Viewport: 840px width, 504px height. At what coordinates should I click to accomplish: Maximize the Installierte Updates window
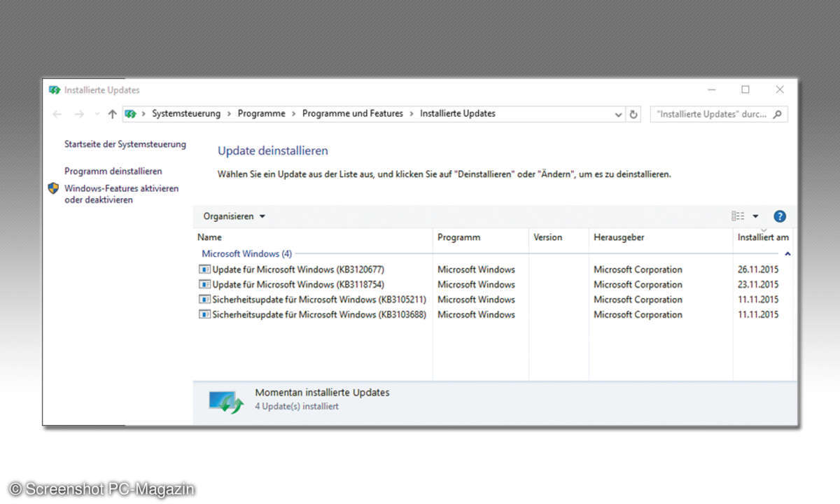coord(745,90)
